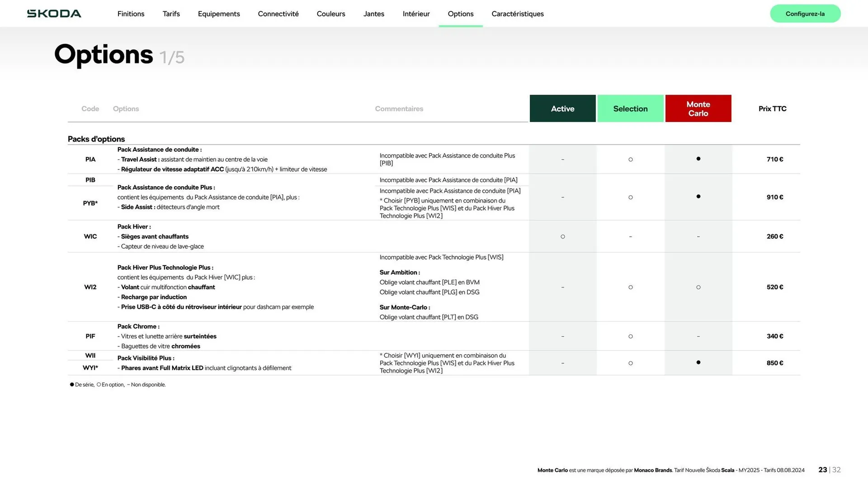This screenshot has width=868, height=488.
Task: Click the light green Selection header
Action: coord(630,108)
